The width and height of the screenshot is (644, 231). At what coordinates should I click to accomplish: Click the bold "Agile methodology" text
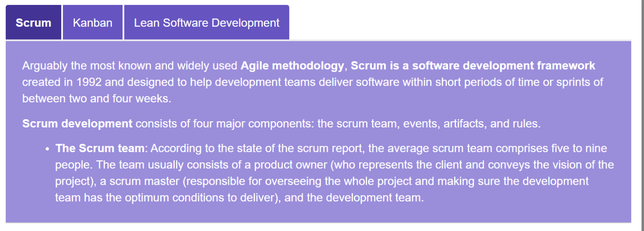(x=292, y=66)
